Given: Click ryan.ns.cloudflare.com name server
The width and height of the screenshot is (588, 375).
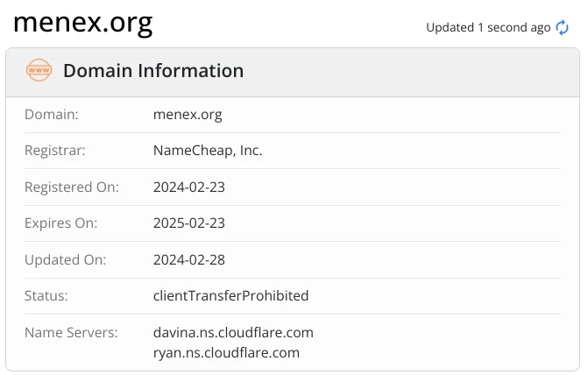Looking at the screenshot, I should (226, 353).
